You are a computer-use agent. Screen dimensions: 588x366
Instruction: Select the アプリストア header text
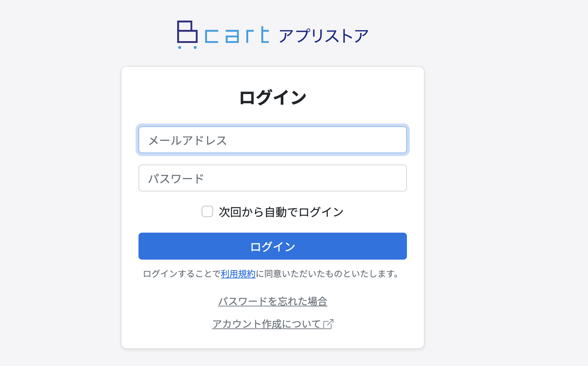click(x=323, y=34)
